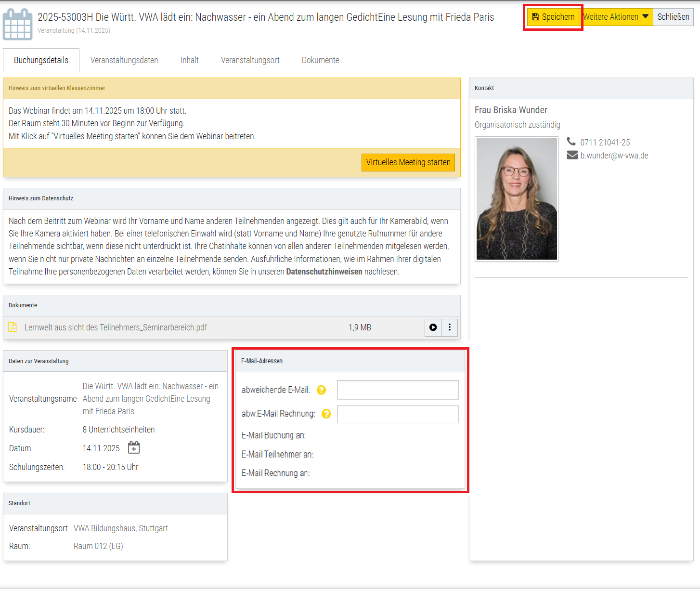The width and height of the screenshot is (700, 589).
Task: Show help for abweichende E-Mail
Action: pos(322,390)
